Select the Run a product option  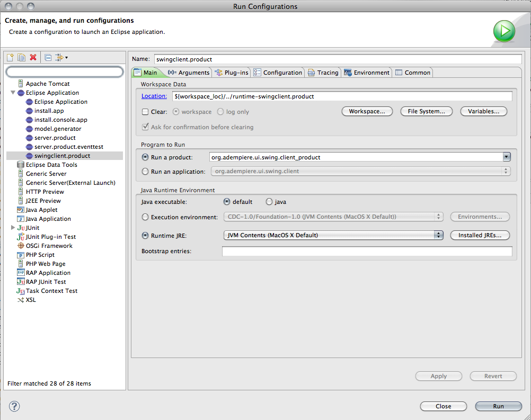pos(145,157)
